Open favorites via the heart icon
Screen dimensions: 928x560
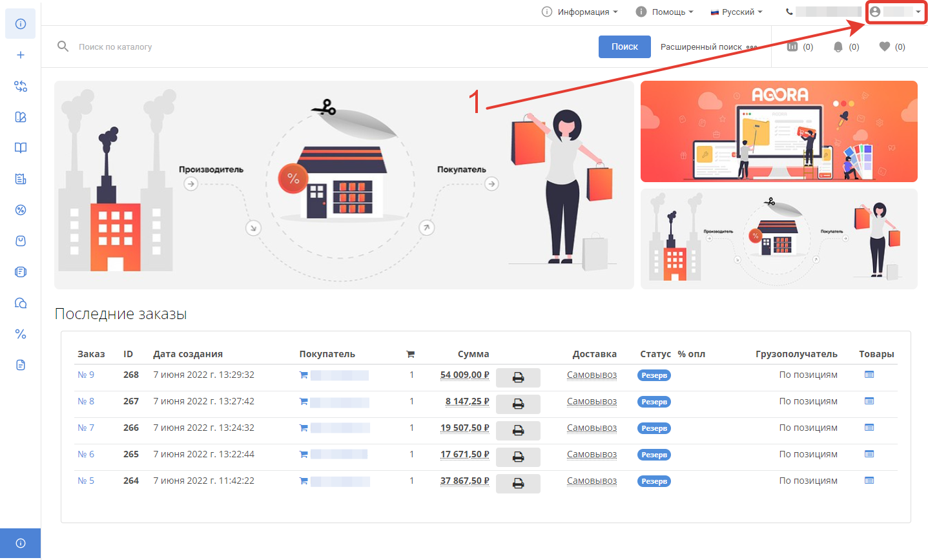(x=885, y=47)
